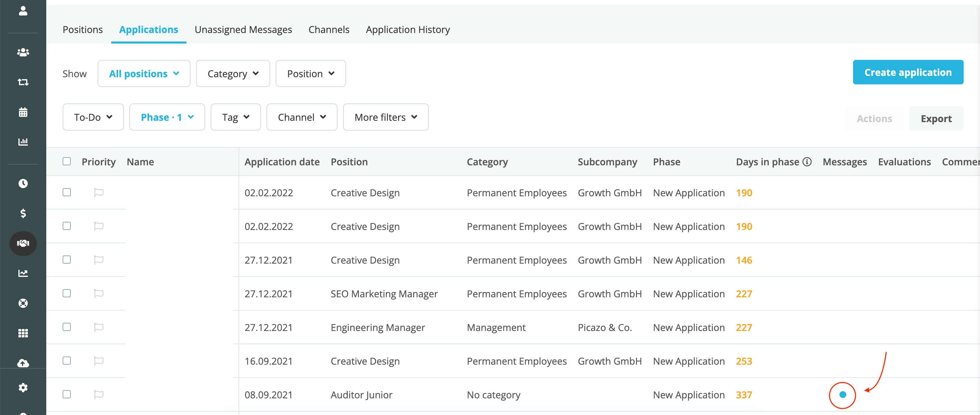Image resolution: width=980 pixels, height=415 pixels.
Task: Flag priority for SEO Marketing Manager row
Action: pyautogui.click(x=99, y=294)
